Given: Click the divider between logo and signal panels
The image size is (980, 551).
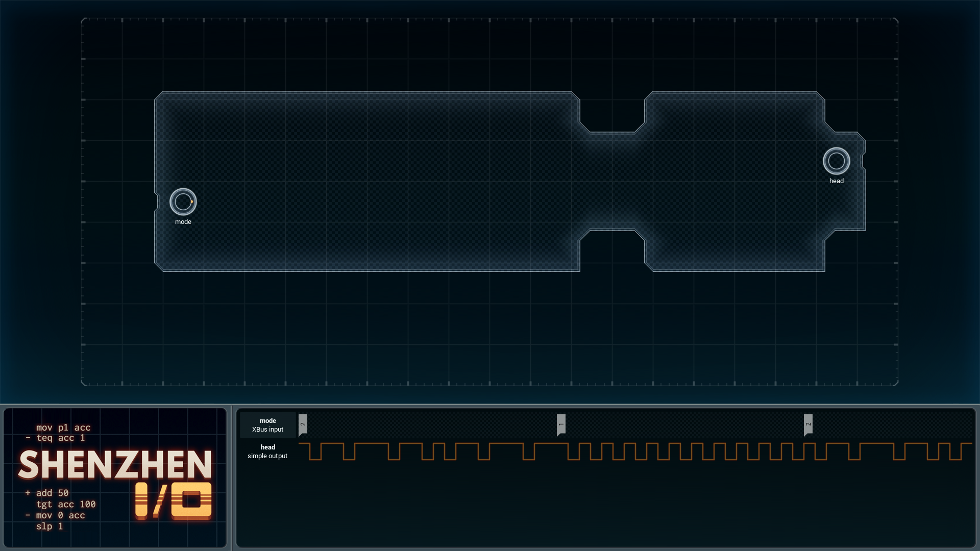Looking at the screenshot, I should click(x=231, y=478).
